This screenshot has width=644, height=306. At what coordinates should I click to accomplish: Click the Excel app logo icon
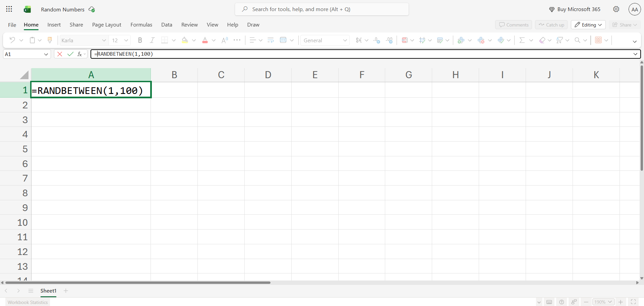(x=27, y=9)
